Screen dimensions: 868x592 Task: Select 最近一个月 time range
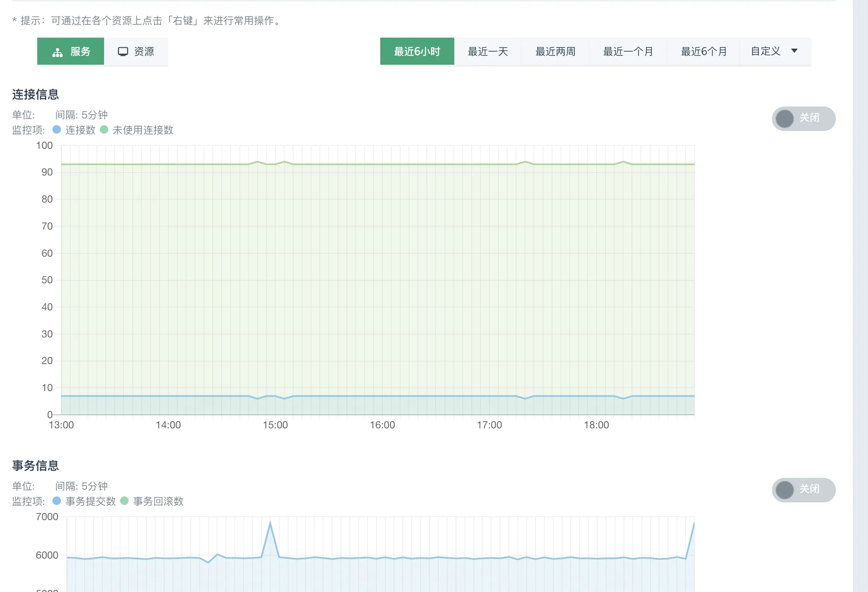click(628, 51)
